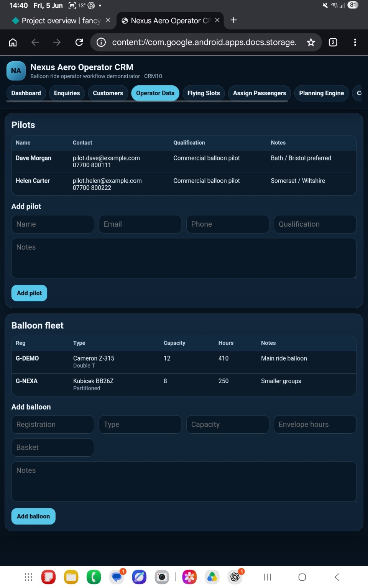Open the Enquiries tab
This screenshot has height=588, width=368.
(x=67, y=93)
